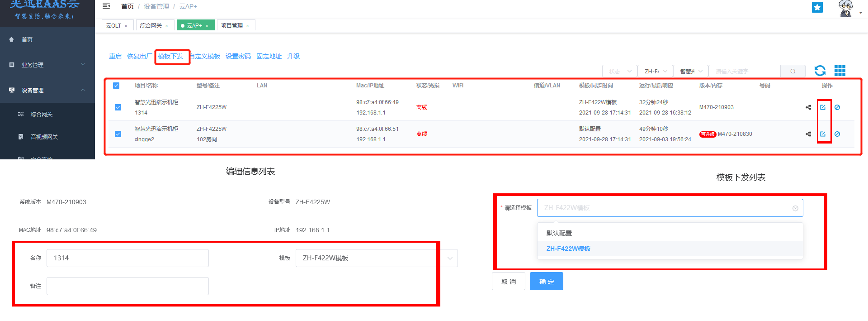868x321 pixels.
Task: Click the 名称 input field containing 1314
Action: point(127,258)
